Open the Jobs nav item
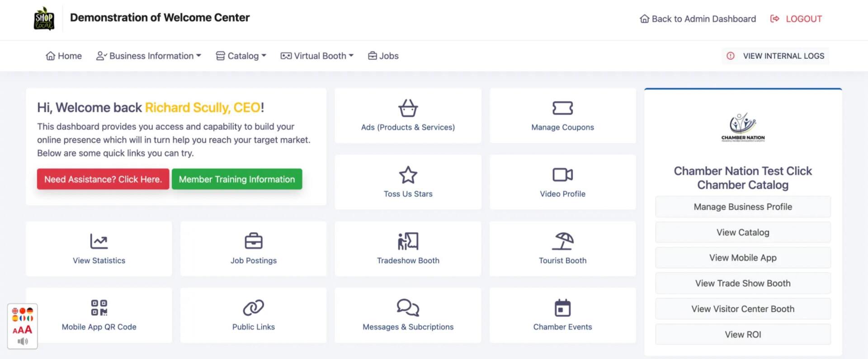The width and height of the screenshot is (868, 359). [x=383, y=56]
